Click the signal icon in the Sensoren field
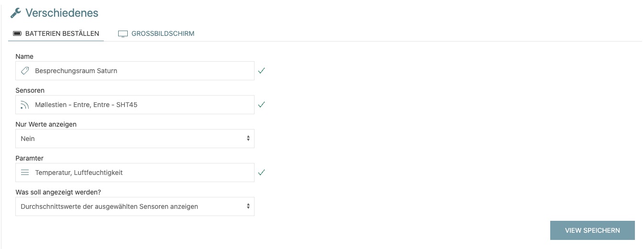 coord(25,105)
